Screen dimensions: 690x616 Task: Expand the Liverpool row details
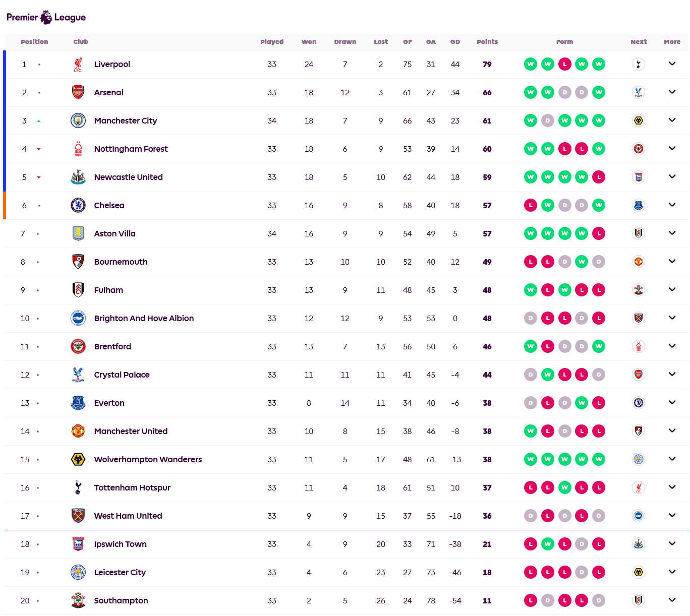point(672,64)
